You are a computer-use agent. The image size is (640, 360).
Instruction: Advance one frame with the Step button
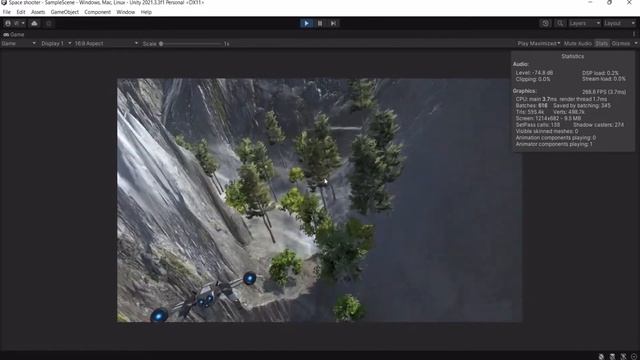point(333,23)
